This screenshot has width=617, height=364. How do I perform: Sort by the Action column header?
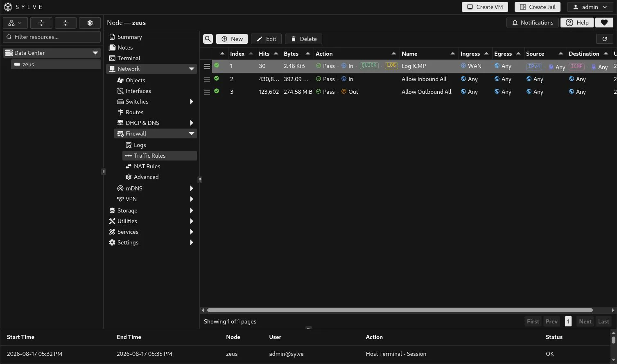pyautogui.click(x=356, y=54)
